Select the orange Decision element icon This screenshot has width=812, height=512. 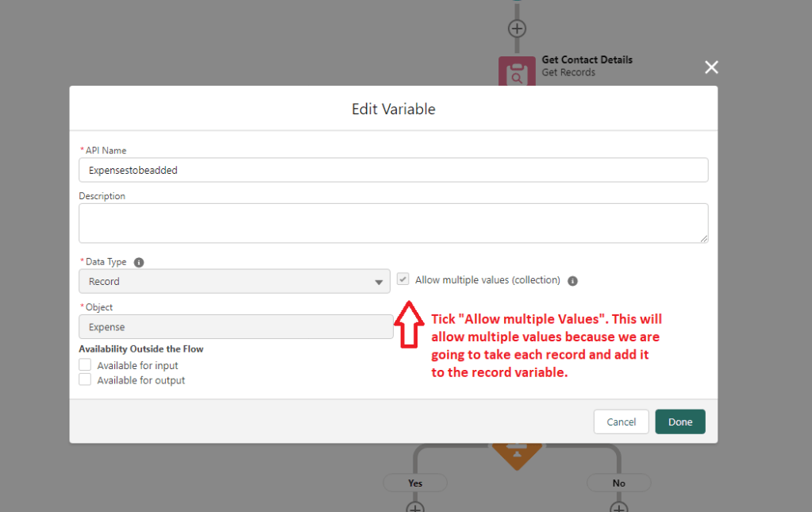[x=517, y=454]
